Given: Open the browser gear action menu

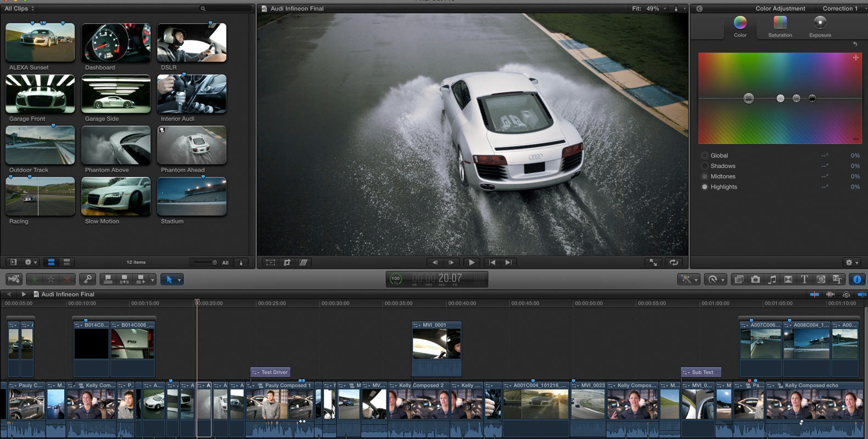Looking at the screenshot, I should [x=30, y=262].
